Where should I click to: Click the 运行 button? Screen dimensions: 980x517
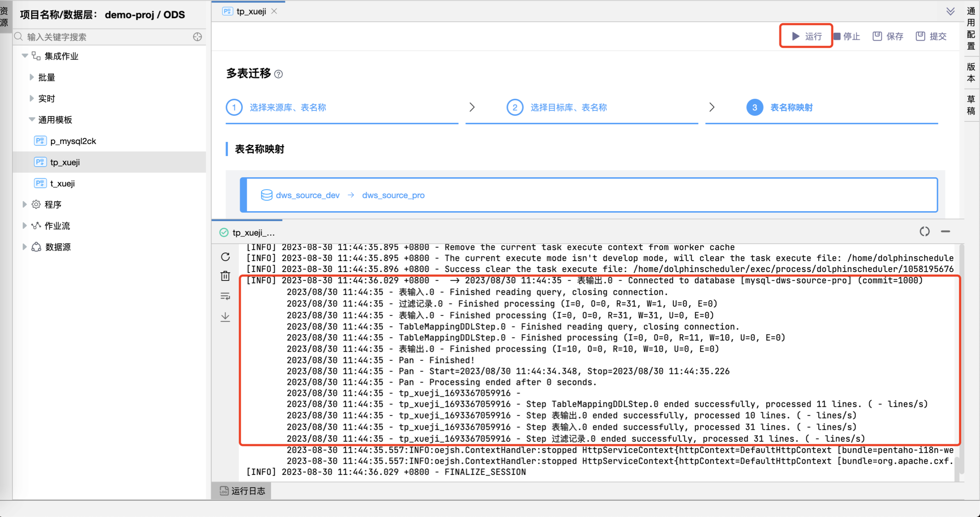pyautogui.click(x=807, y=36)
